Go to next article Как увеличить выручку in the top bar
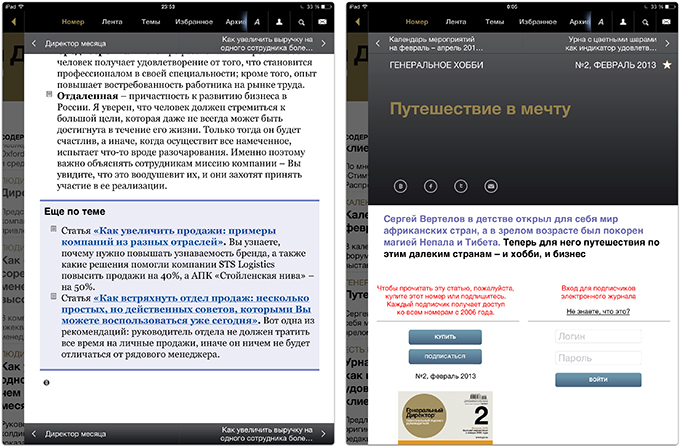The width and height of the screenshot is (680, 447). click(x=272, y=43)
